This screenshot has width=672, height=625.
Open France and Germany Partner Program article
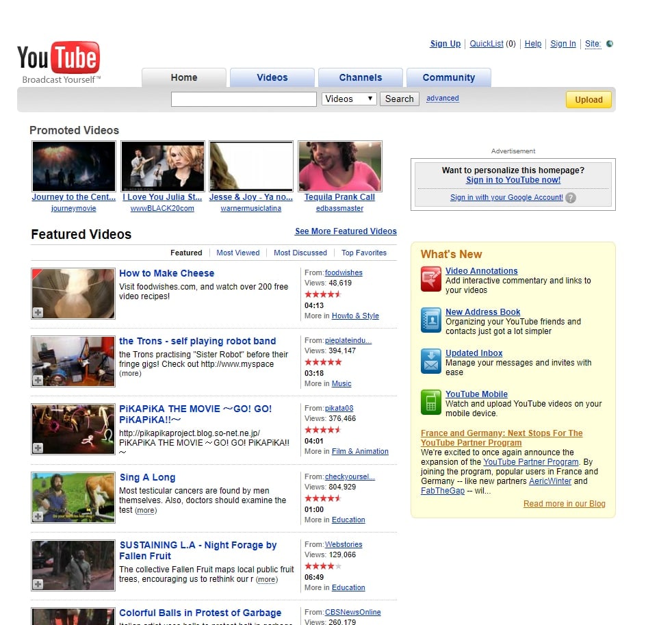coord(502,437)
